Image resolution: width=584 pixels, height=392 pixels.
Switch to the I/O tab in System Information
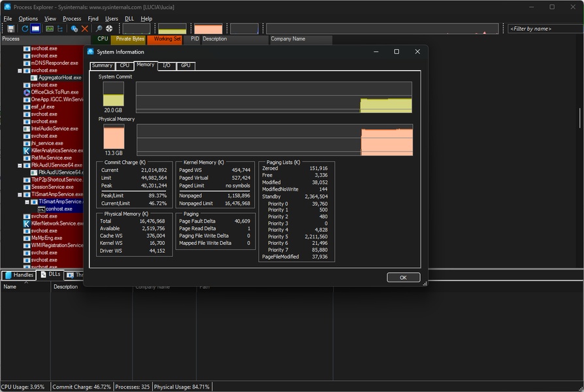coord(167,65)
